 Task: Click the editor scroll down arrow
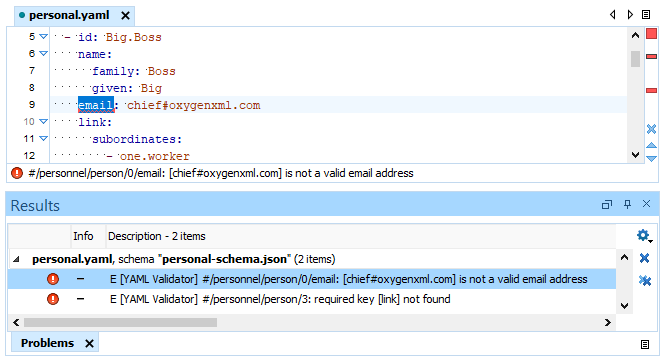click(x=635, y=155)
